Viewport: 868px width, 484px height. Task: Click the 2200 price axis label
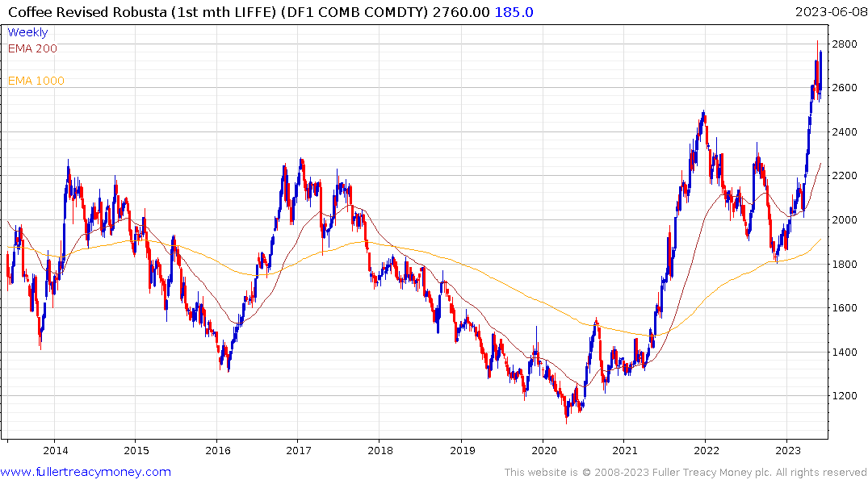845,176
